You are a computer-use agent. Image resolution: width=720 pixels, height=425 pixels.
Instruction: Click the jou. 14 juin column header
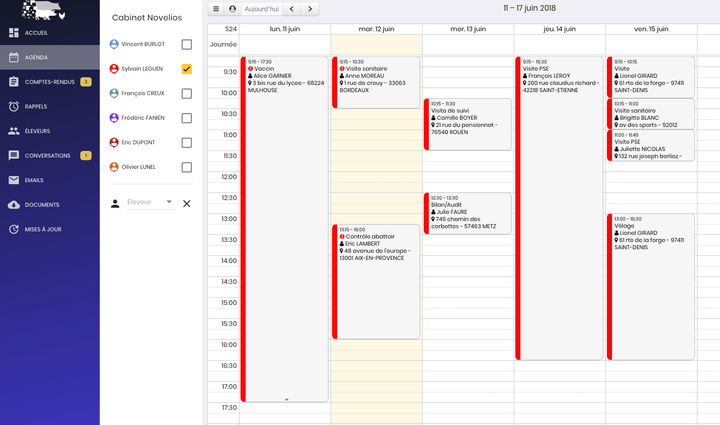coord(560,29)
